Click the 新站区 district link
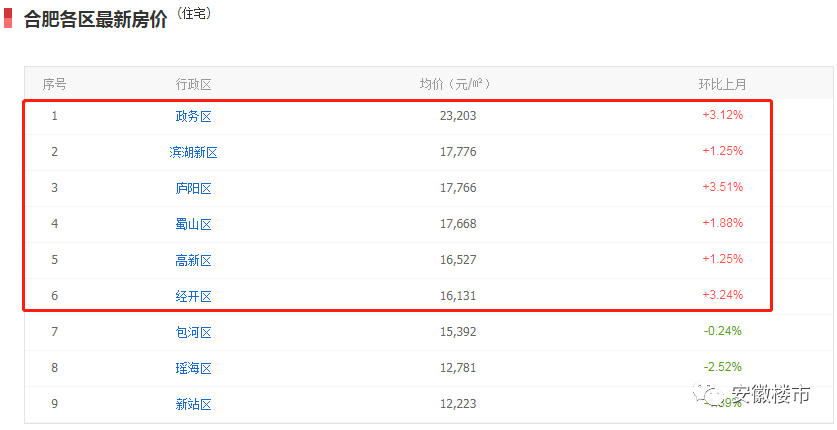Screen dimensions: 837x430 click(x=193, y=404)
